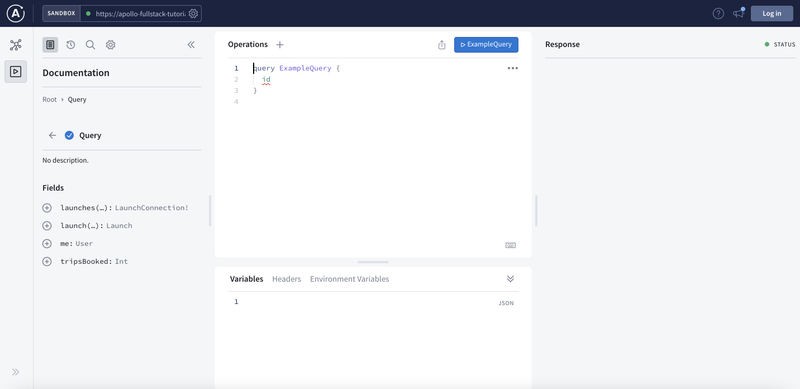Click the divider handle between editor and variables

click(373, 262)
